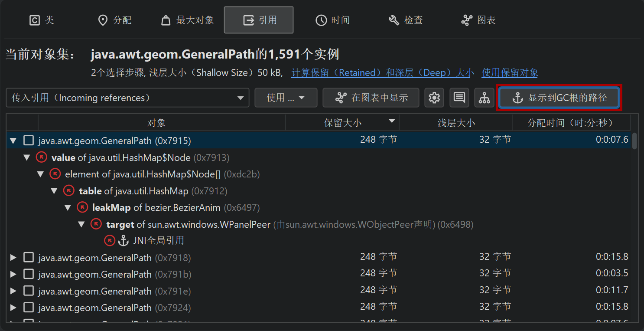Open the 类 (Classes) tab

(42, 20)
